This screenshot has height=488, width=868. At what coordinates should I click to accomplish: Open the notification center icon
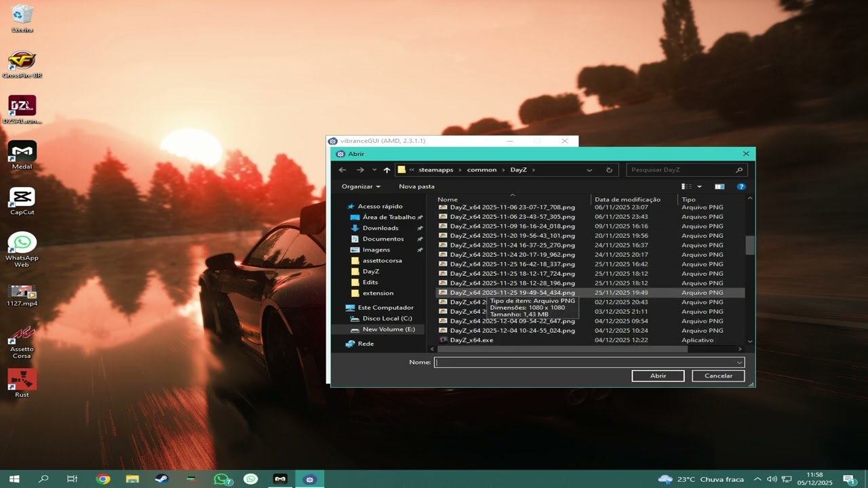coord(848,479)
